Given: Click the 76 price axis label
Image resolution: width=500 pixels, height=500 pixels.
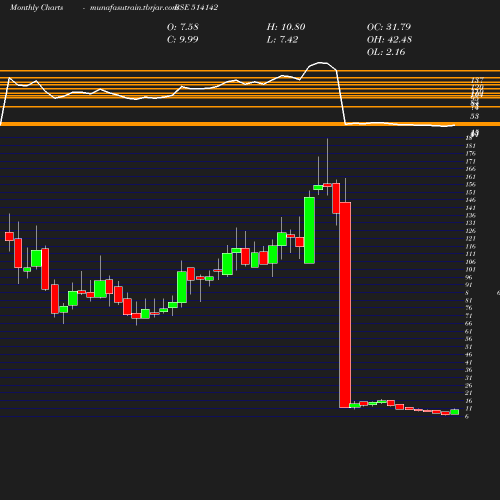Looking at the screenshot, I should pos(469,308).
